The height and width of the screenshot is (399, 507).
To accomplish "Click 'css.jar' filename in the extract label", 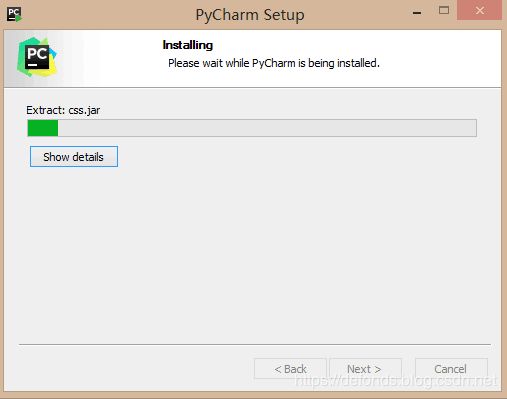I will pos(84,110).
